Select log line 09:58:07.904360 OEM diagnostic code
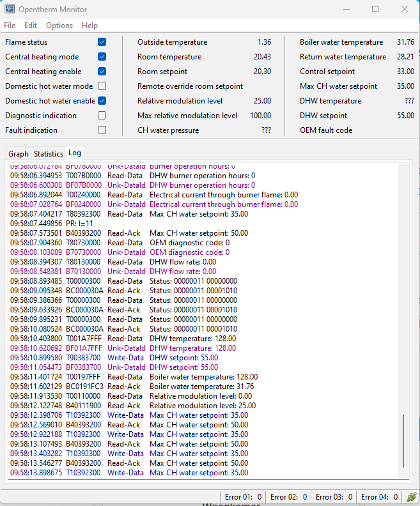Viewport: 420px width, 506px height. tap(120, 243)
